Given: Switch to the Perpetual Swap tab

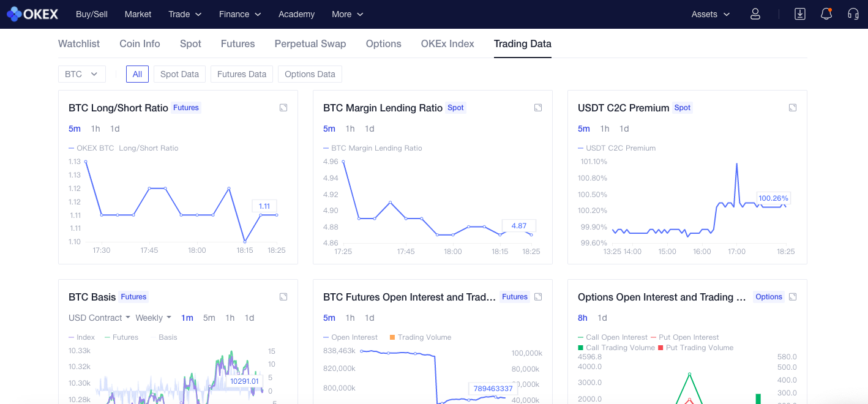Looking at the screenshot, I should point(310,44).
